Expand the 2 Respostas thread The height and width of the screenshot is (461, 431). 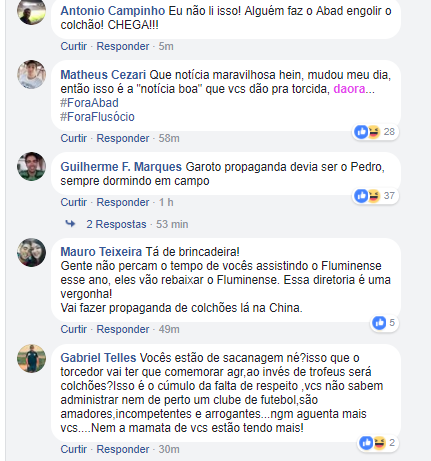(x=116, y=224)
